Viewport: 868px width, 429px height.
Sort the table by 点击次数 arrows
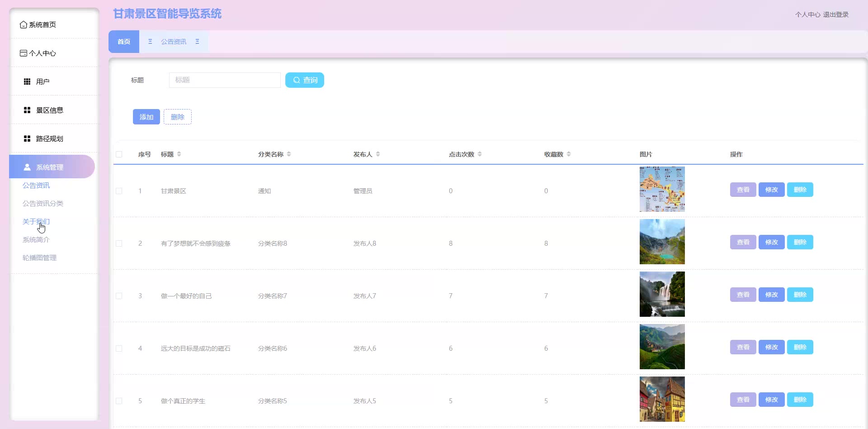pyautogui.click(x=480, y=154)
